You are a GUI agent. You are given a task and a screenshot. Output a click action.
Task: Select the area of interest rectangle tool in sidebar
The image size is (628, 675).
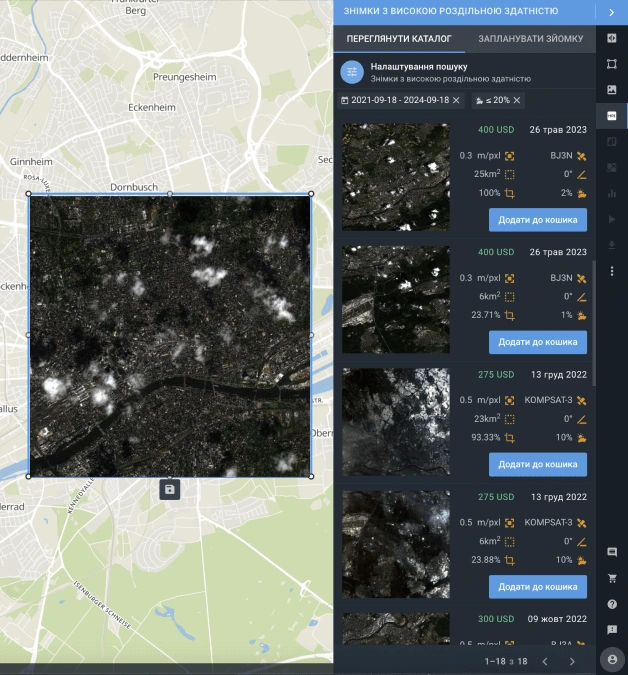(x=612, y=64)
